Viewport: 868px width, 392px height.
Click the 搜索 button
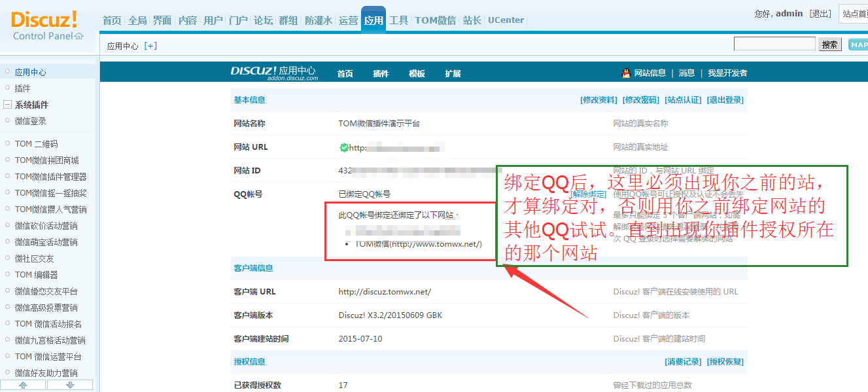click(829, 45)
